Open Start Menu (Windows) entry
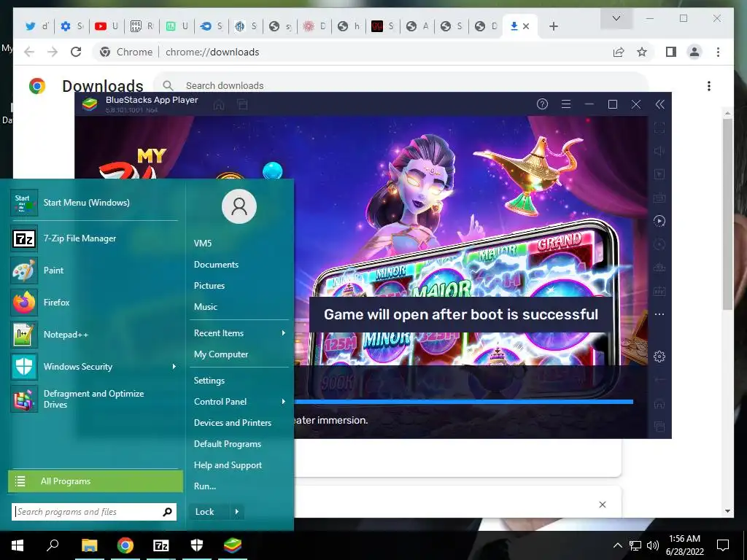Viewport: 747px width, 560px height. coord(94,203)
